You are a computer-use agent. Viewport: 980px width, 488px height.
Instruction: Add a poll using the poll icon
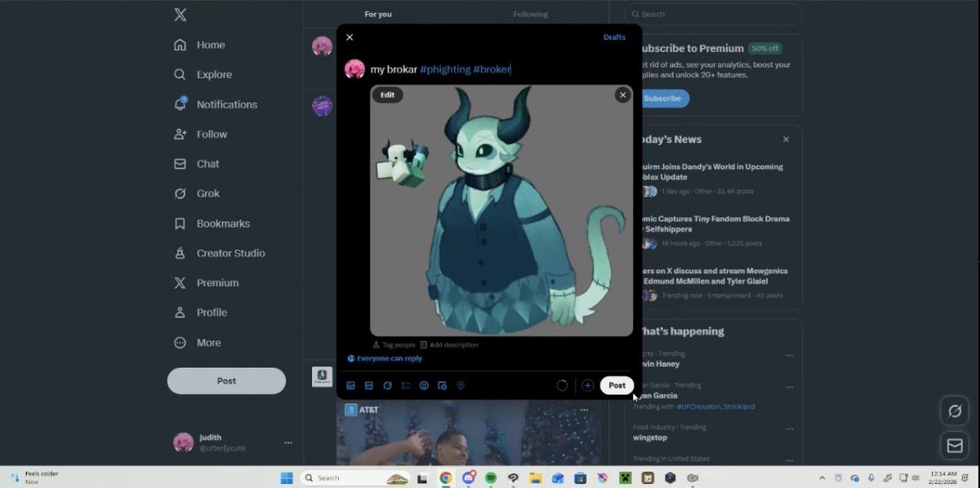click(x=406, y=386)
